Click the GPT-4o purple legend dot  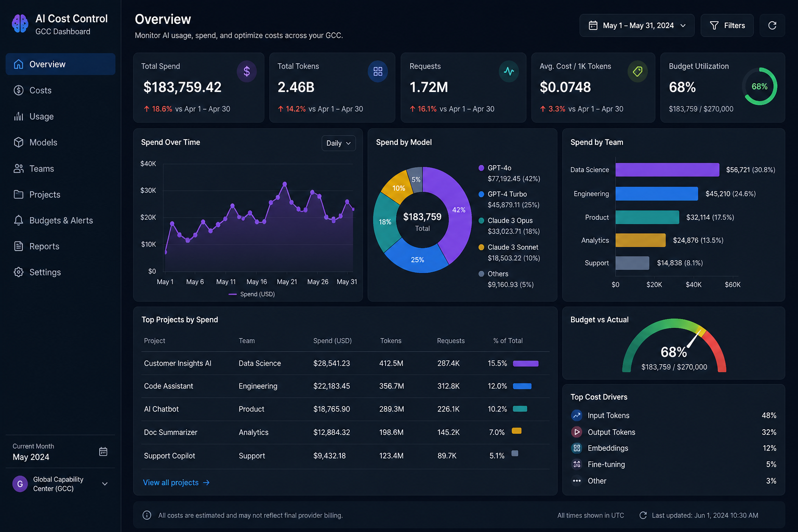(481, 168)
